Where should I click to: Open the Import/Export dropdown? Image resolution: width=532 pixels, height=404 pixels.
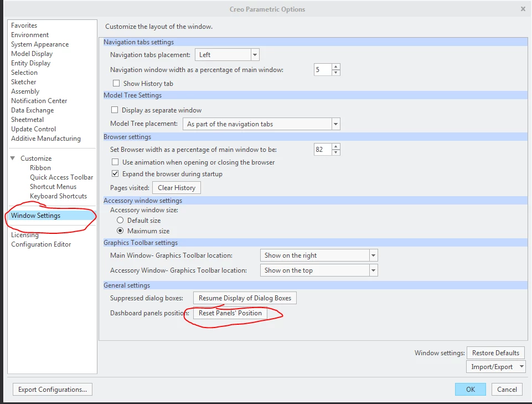pyautogui.click(x=495, y=367)
